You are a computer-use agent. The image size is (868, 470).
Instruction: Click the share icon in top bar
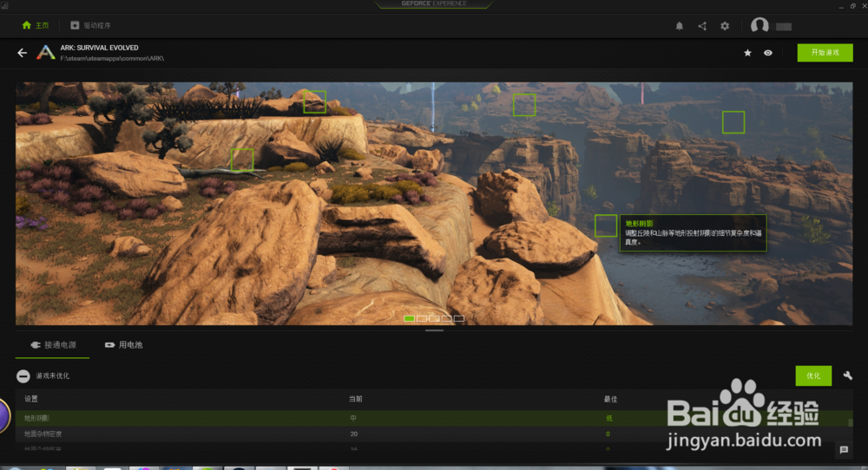tap(702, 26)
